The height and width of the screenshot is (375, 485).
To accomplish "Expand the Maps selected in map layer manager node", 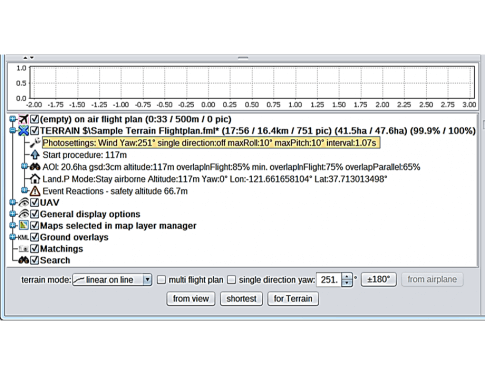I will pos(13,226).
